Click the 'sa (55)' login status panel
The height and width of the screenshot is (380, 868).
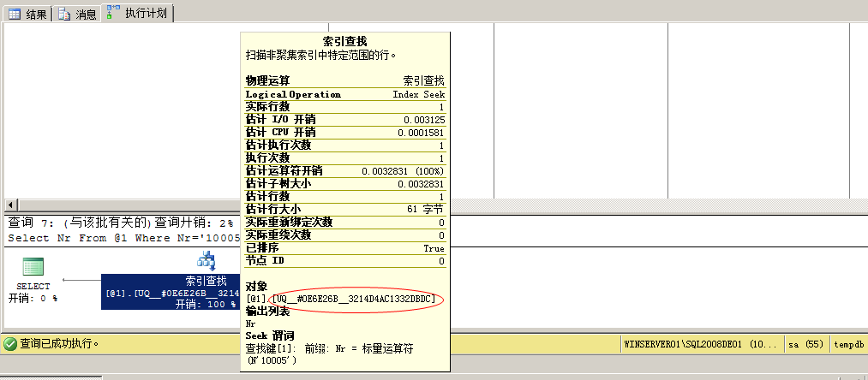click(x=806, y=344)
